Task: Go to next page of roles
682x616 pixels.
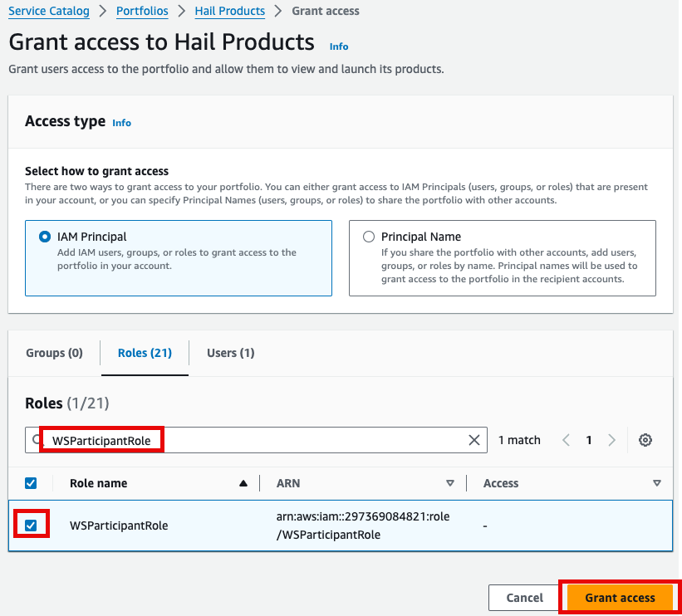Action: pyautogui.click(x=611, y=440)
